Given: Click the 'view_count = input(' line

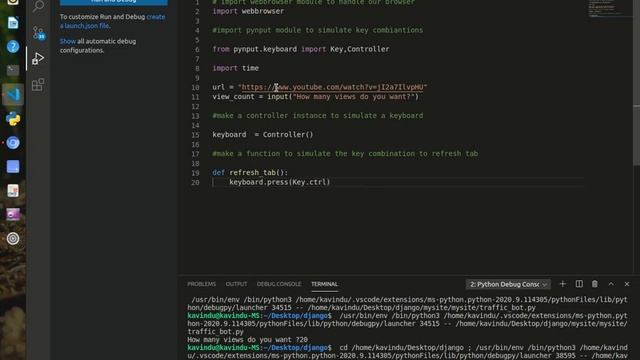Looking at the screenshot, I should coord(316,97).
